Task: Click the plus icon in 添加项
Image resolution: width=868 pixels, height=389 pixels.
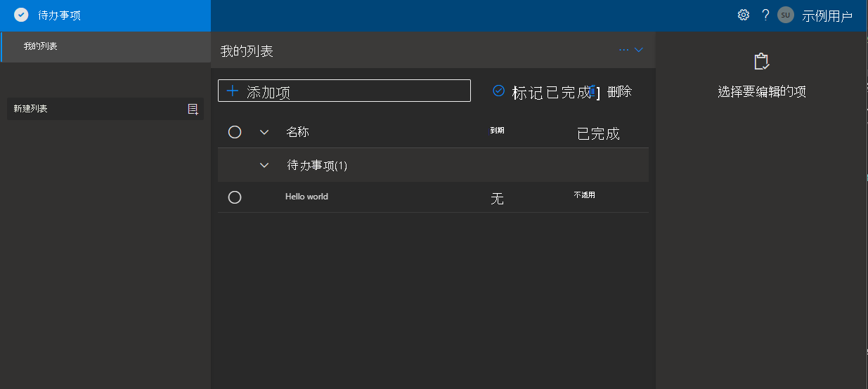Action: [x=233, y=91]
